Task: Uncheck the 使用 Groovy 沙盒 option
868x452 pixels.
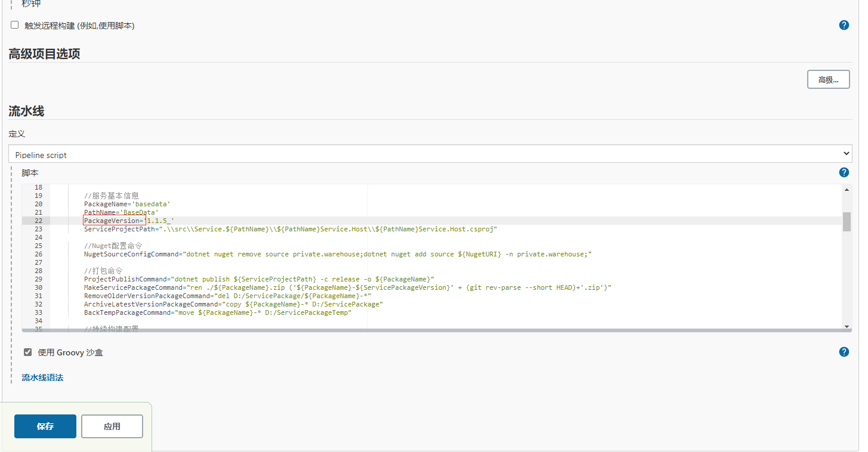Action: pos(27,352)
